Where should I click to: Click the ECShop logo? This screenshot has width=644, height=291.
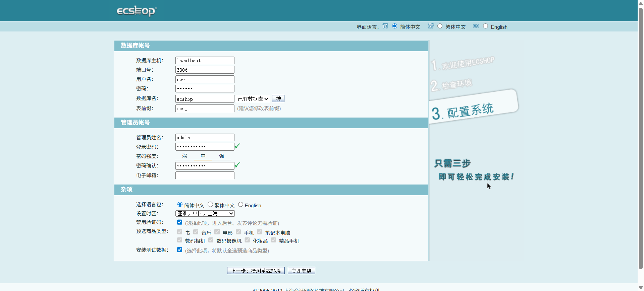coord(137,11)
